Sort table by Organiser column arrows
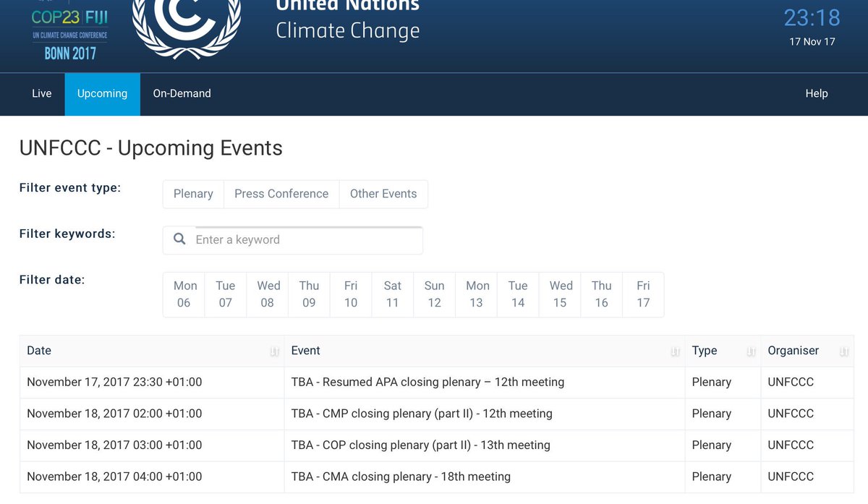 (844, 351)
